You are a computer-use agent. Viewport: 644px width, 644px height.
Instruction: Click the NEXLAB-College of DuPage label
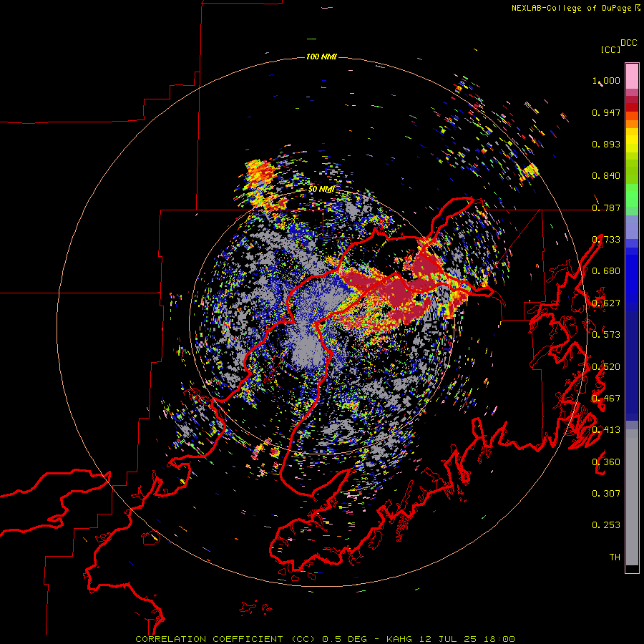(x=572, y=8)
